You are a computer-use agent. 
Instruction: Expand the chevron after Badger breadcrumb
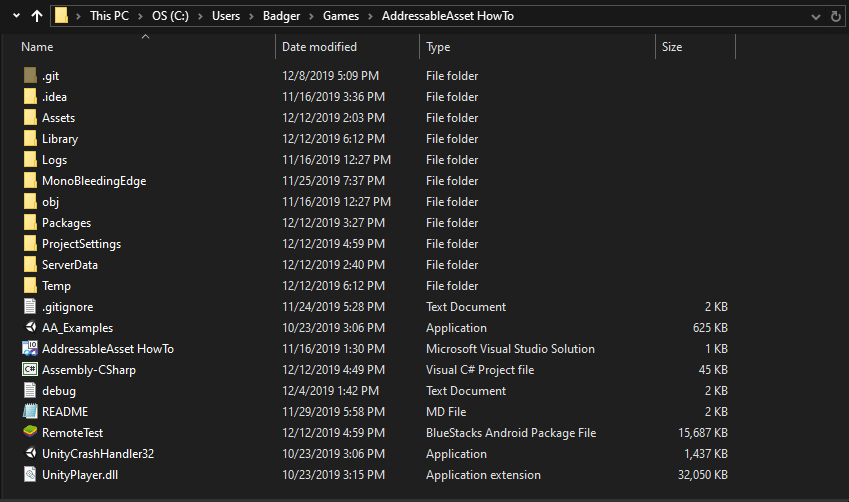(311, 16)
